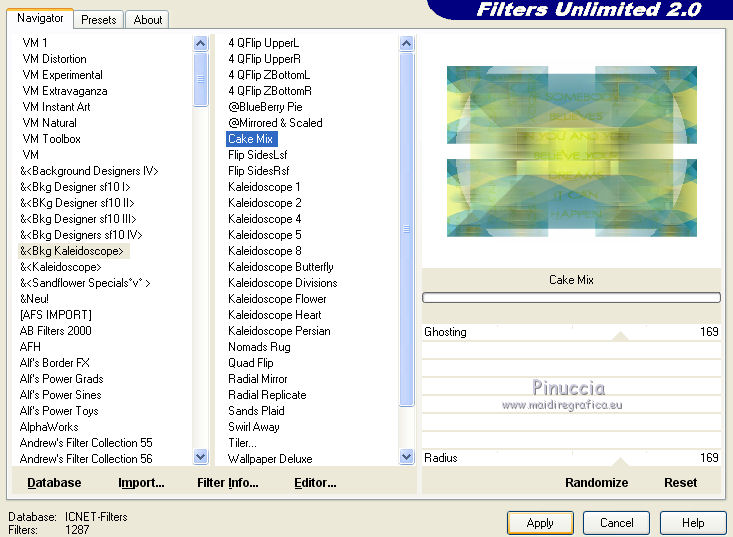Select AlphaWorks category

[49, 427]
